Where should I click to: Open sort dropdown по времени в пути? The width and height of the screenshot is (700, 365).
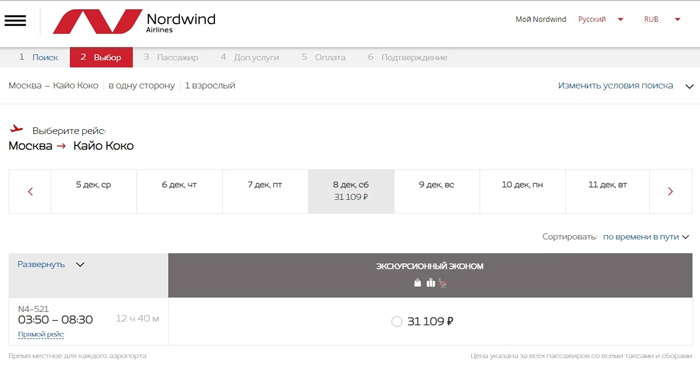(646, 237)
